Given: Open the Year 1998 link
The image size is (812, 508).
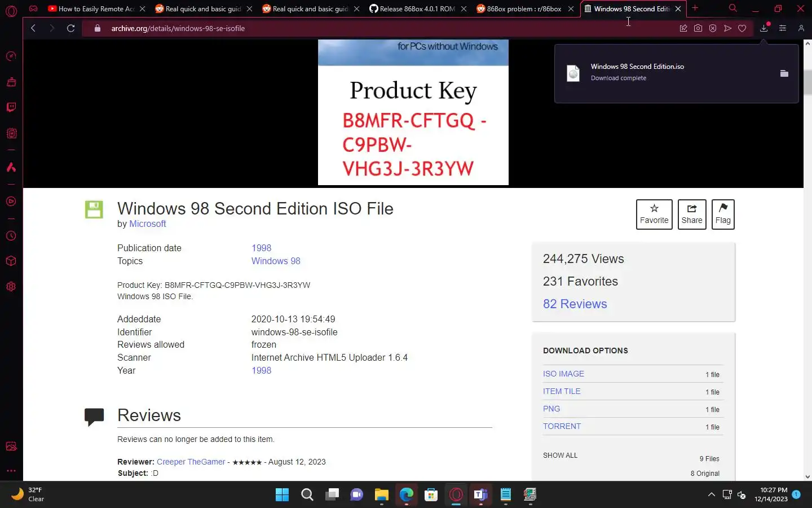Looking at the screenshot, I should (x=261, y=370).
